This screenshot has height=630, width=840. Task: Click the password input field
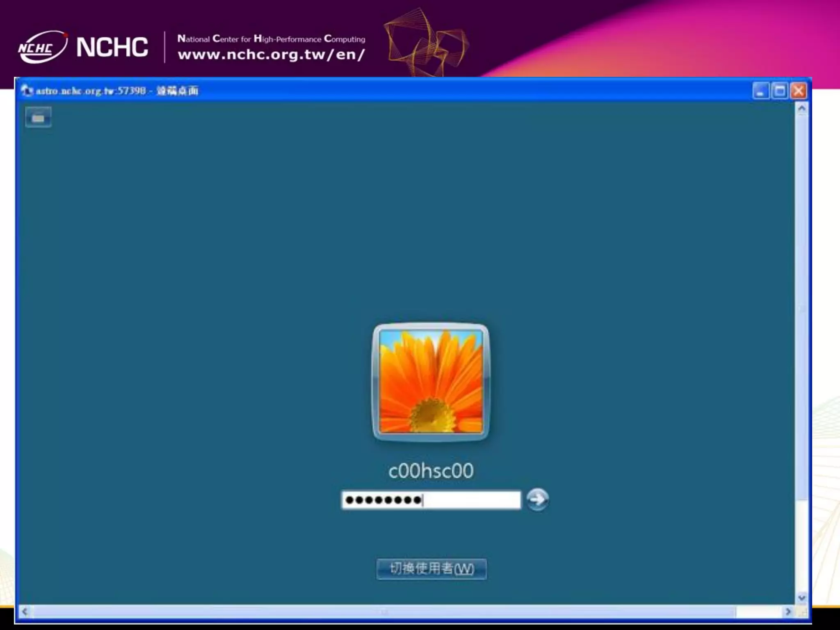(x=431, y=500)
